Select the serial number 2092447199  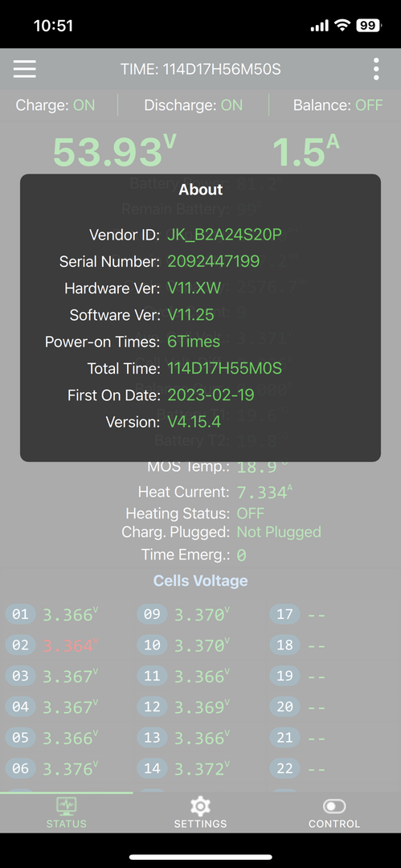tap(214, 261)
